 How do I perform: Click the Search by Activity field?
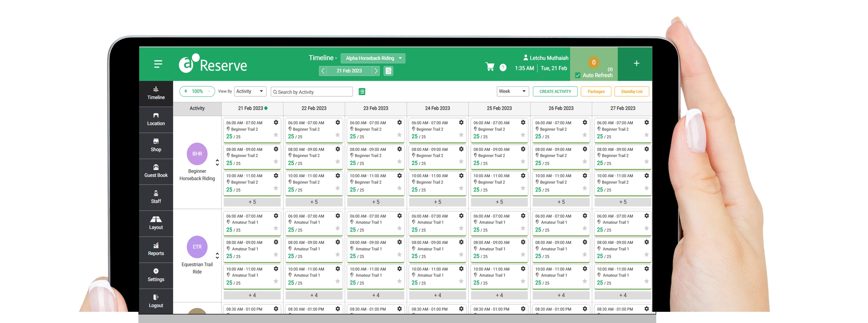click(x=312, y=92)
